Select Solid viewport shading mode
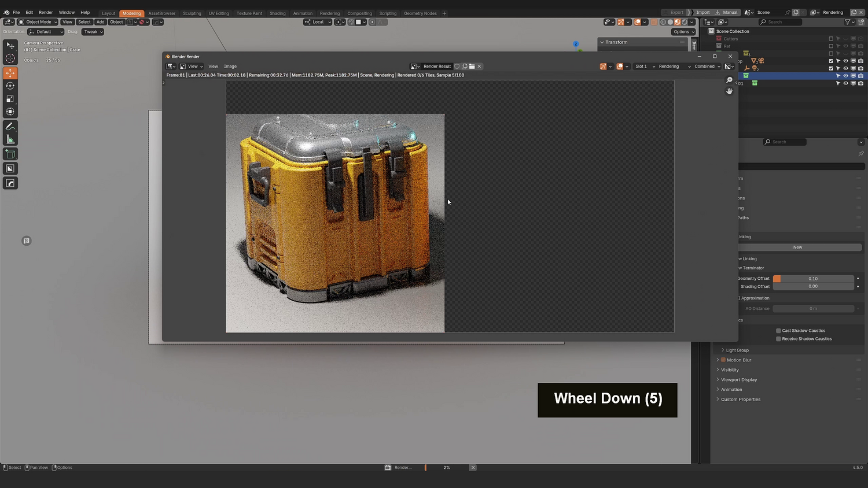This screenshot has width=868, height=488. pyautogui.click(x=671, y=22)
